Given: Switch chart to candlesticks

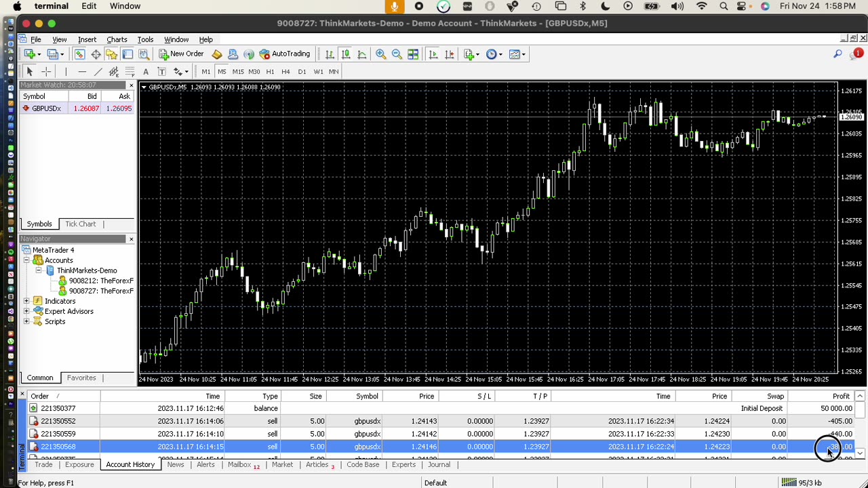Looking at the screenshot, I should pos(346,54).
